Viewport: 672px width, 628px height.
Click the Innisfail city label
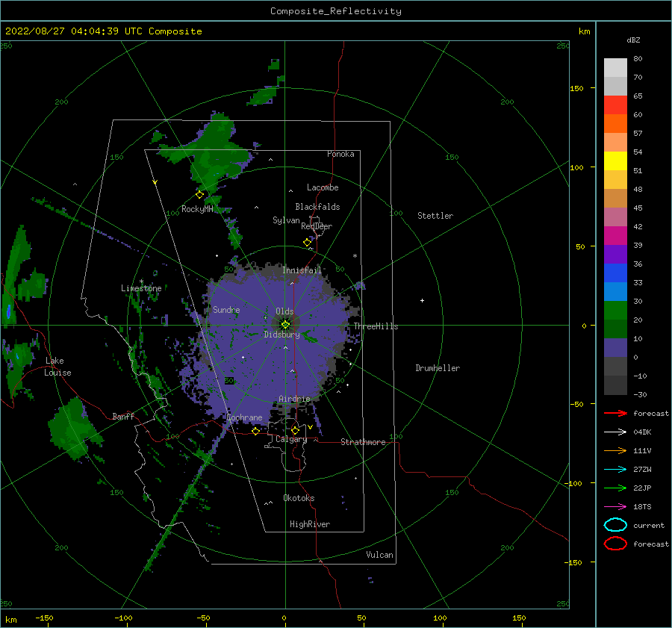coord(302,270)
